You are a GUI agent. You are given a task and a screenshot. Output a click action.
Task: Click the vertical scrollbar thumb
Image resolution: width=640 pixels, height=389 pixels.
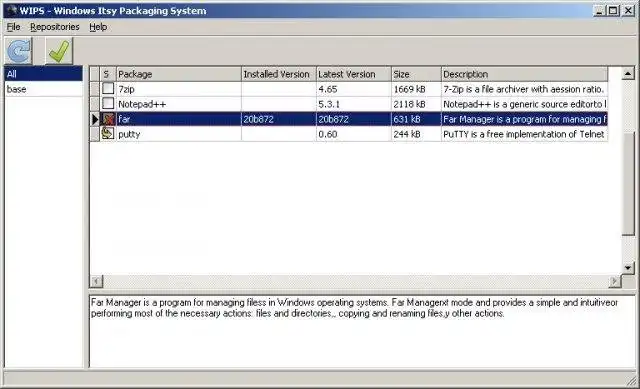pyautogui.click(x=628, y=184)
